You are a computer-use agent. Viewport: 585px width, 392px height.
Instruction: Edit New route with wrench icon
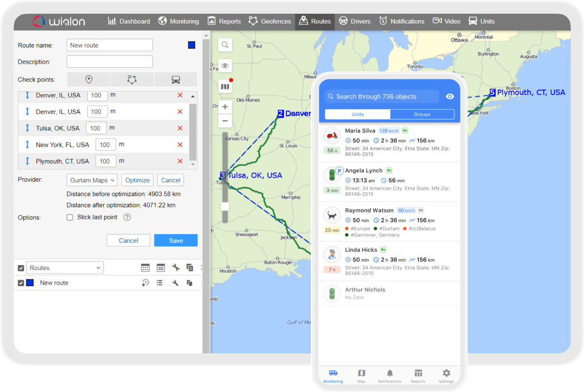tap(175, 283)
